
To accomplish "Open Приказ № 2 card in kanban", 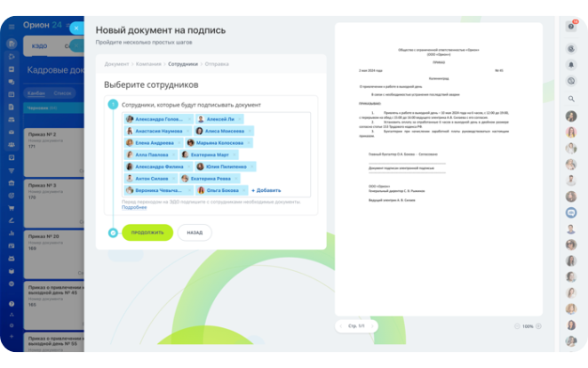I will point(54,152).
